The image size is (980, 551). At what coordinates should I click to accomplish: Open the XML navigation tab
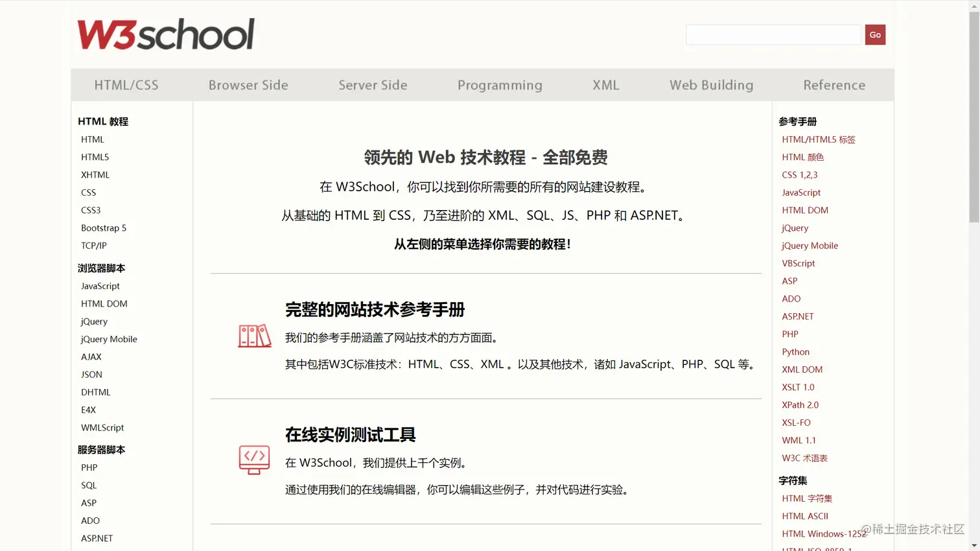point(606,85)
